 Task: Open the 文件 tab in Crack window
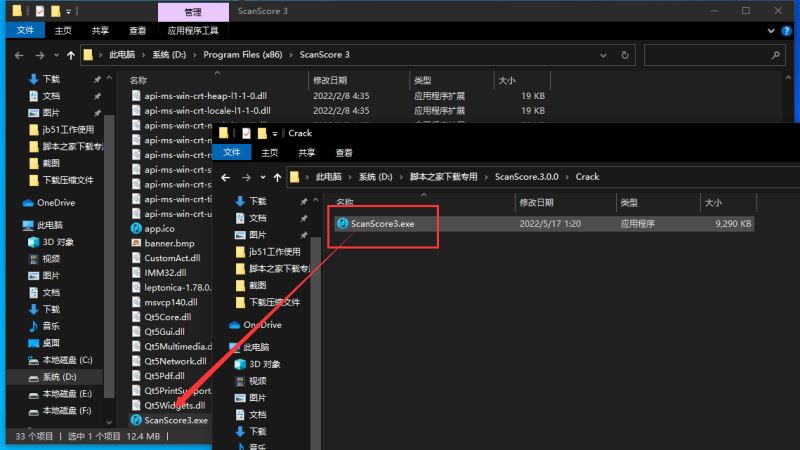tap(232, 153)
